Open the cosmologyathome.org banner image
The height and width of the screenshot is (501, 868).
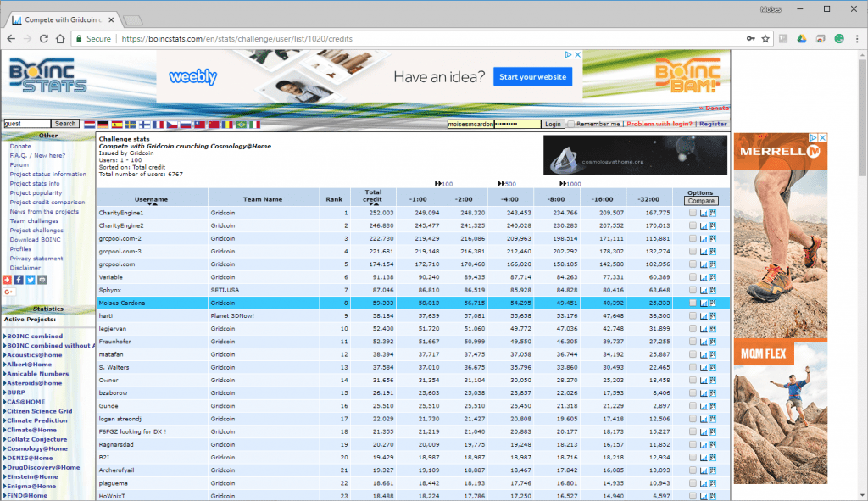(635, 156)
